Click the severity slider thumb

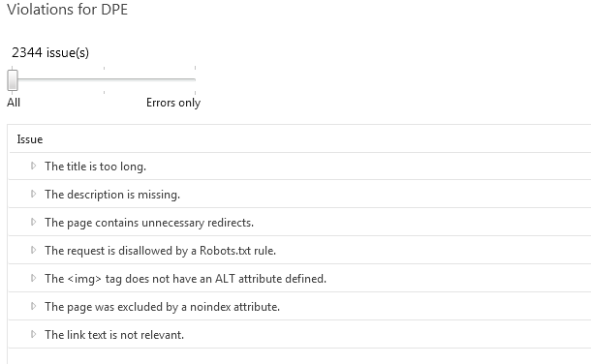click(x=13, y=79)
